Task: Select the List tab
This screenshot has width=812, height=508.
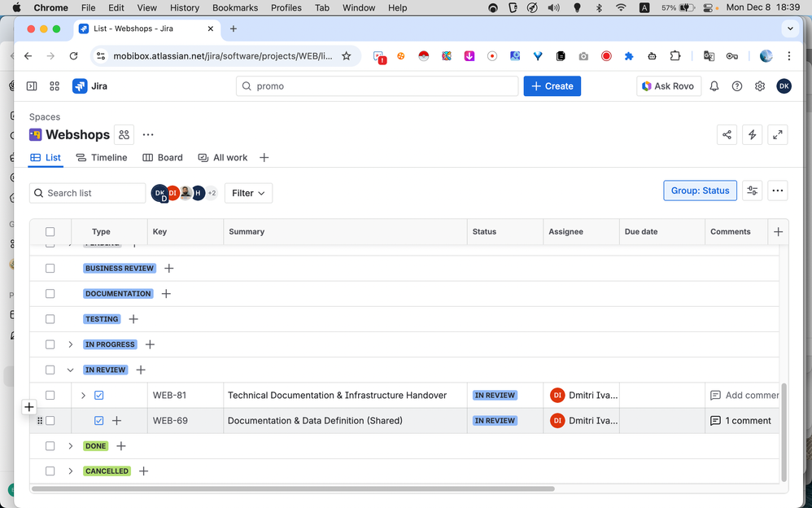Action: [x=46, y=158]
